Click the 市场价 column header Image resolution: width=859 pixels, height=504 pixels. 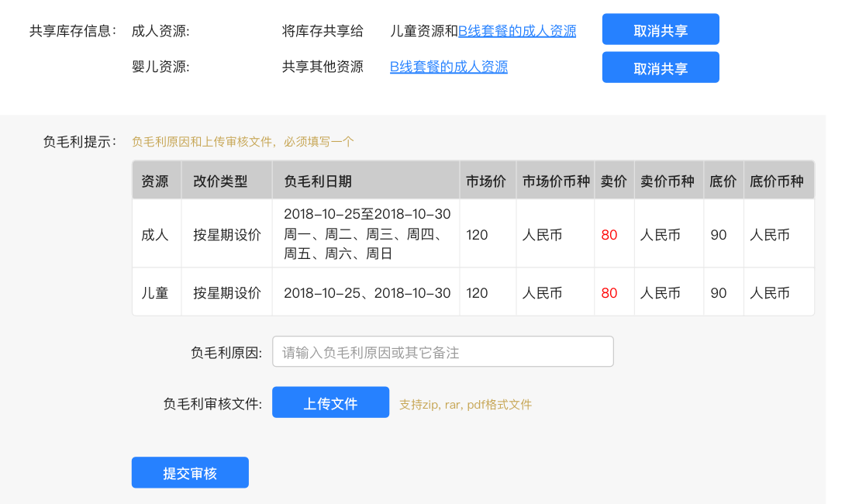[486, 181]
